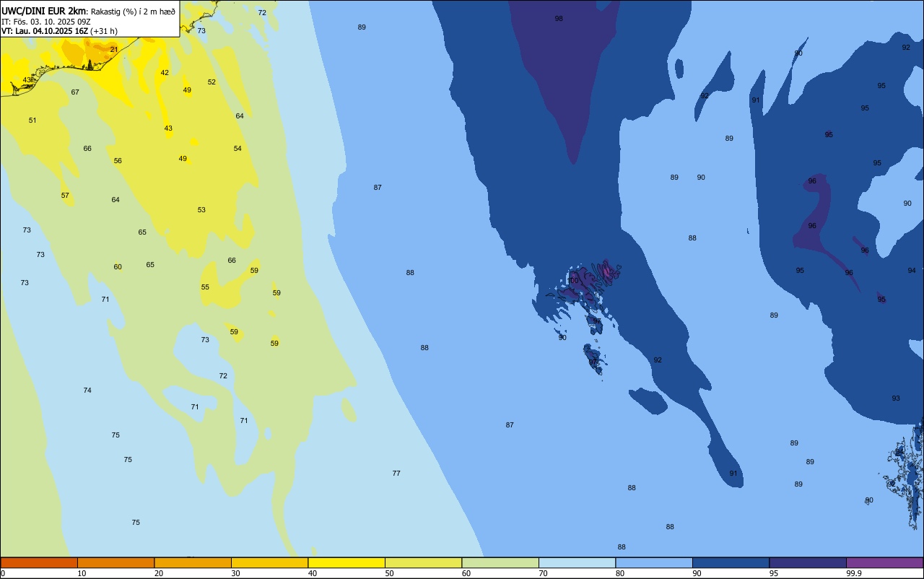Pick the 70–80 pale blue legend swatch
The height and width of the screenshot is (579, 924).
pos(577,562)
